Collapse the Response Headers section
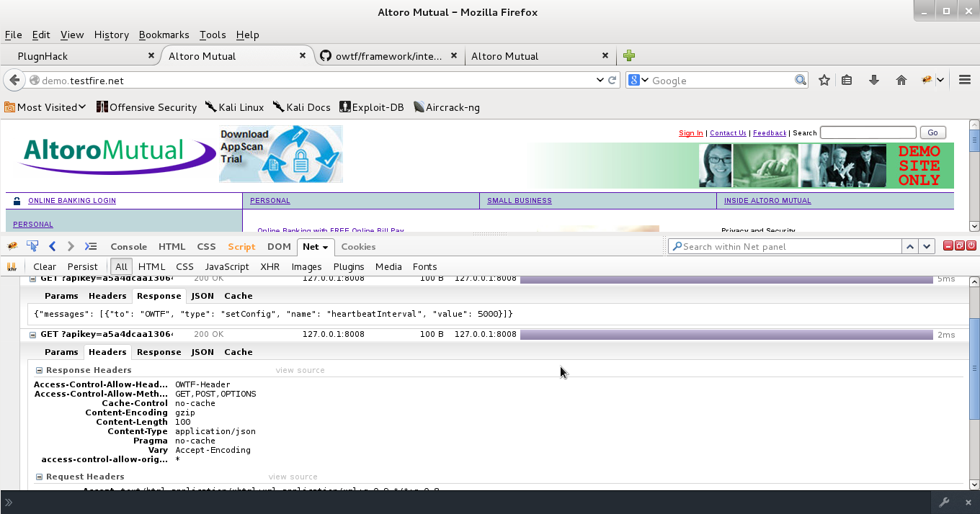 tap(40, 370)
